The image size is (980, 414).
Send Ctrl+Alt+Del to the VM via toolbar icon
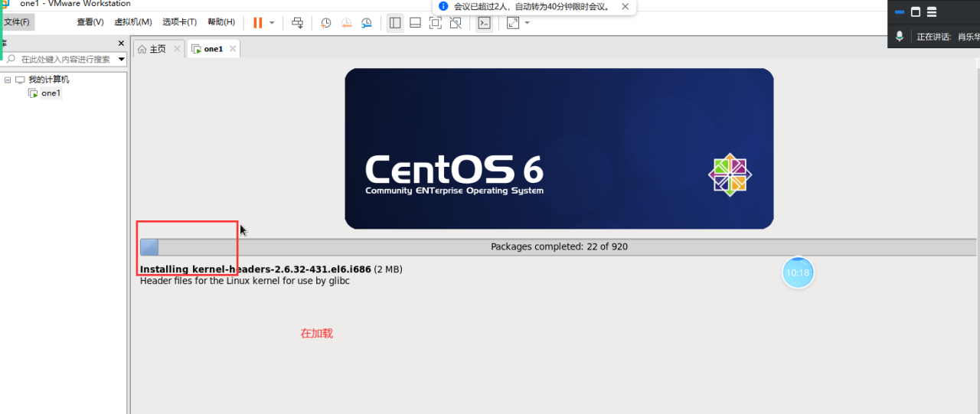tap(298, 23)
